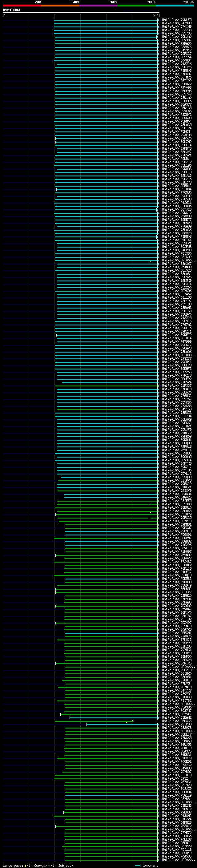
Task: Select hit label UniRef100_B9HJY5
Action: coord(177,67)
